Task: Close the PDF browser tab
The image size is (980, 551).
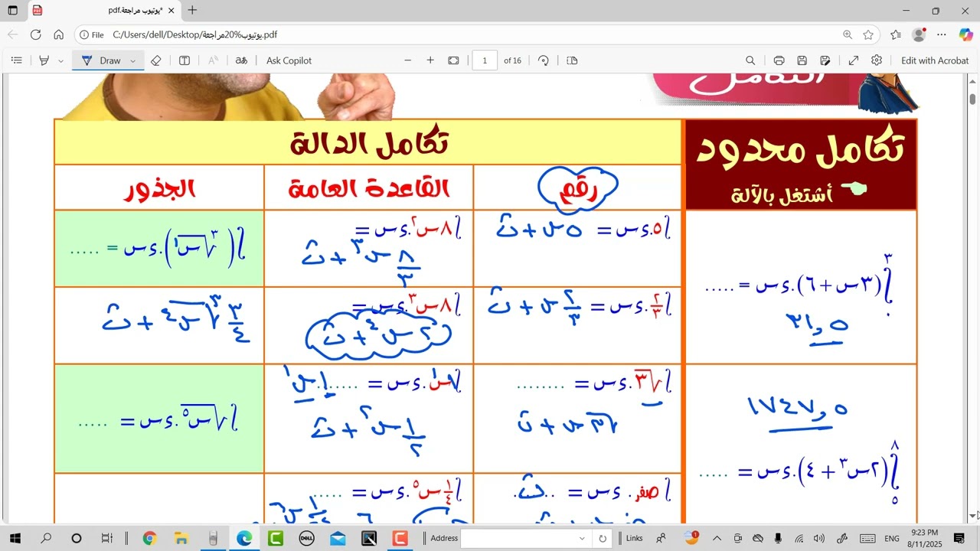Action: [171, 11]
